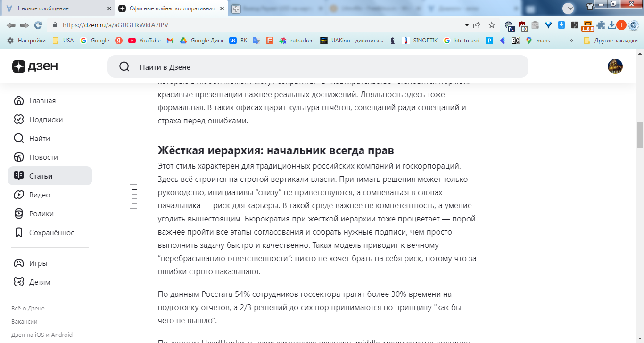This screenshot has height=343, width=644.
Task: Open Видео in sidebar
Action: (x=50, y=195)
